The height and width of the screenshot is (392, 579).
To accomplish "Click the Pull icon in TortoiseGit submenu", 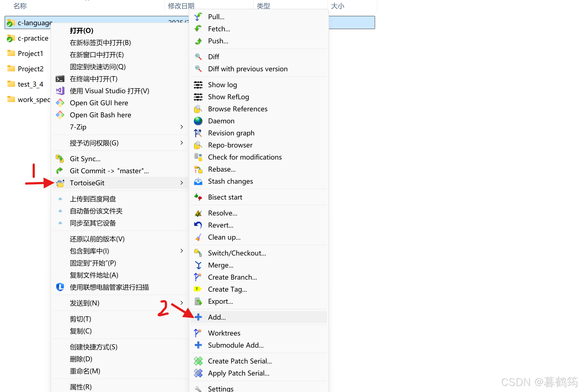I will pyautogui.click(x=198, y=17).
